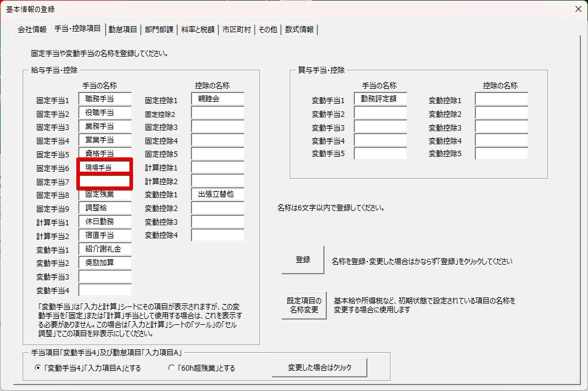Screen dimensions: 588x391
Task: Click the empty 賞与 変動控除5 field
Action: tap(501, 153)
